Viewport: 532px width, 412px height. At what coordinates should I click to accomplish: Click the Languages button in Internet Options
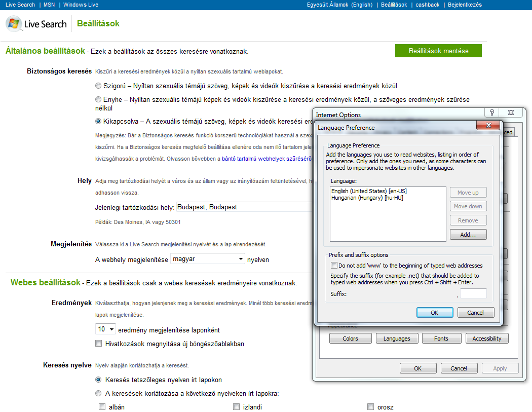397,339
